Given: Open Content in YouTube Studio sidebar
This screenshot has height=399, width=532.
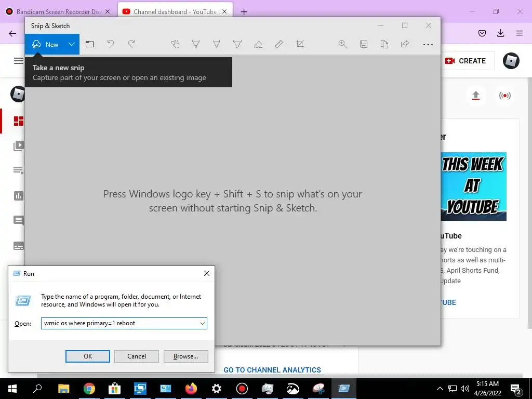Looking at the screenshot, I should point(19,146).
